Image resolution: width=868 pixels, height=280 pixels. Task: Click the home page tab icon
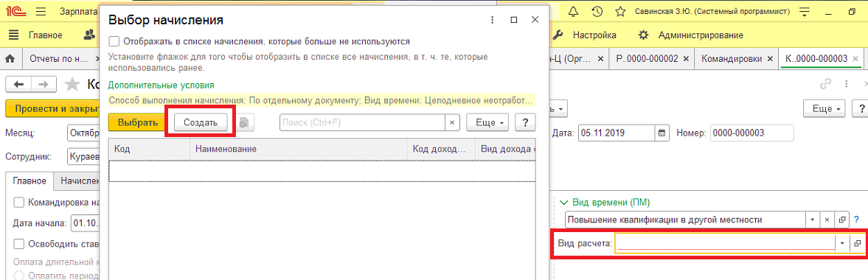[x=10, y=58]
